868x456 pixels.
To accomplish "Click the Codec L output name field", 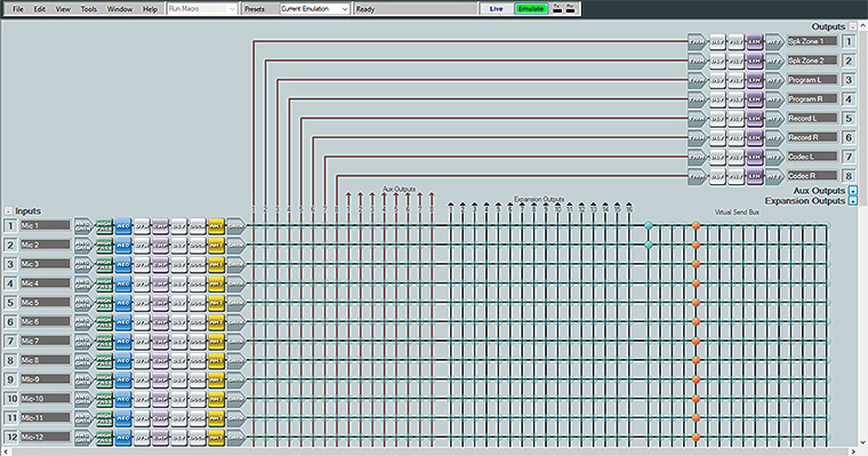I will coord(812,156).
